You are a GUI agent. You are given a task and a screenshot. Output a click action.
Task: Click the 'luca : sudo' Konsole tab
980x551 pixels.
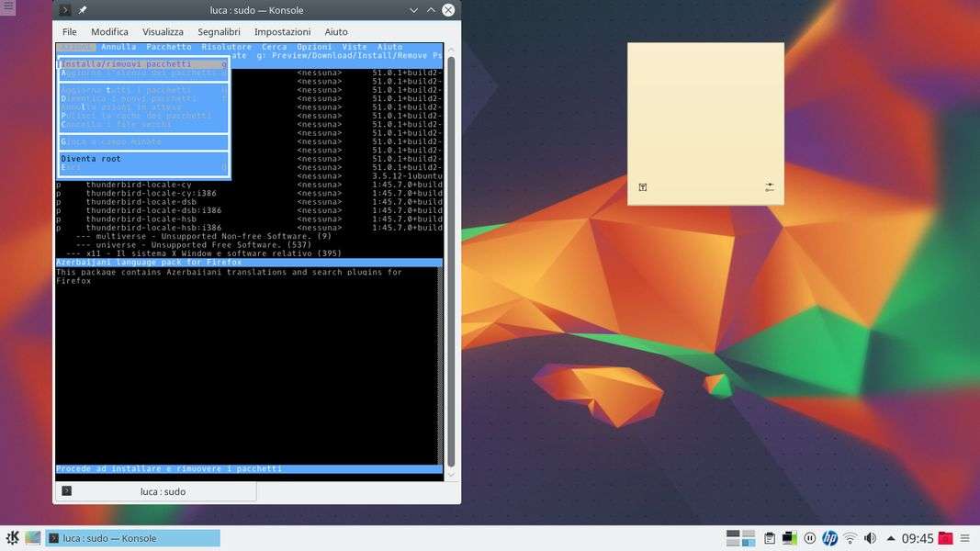[x=155, y=491]
